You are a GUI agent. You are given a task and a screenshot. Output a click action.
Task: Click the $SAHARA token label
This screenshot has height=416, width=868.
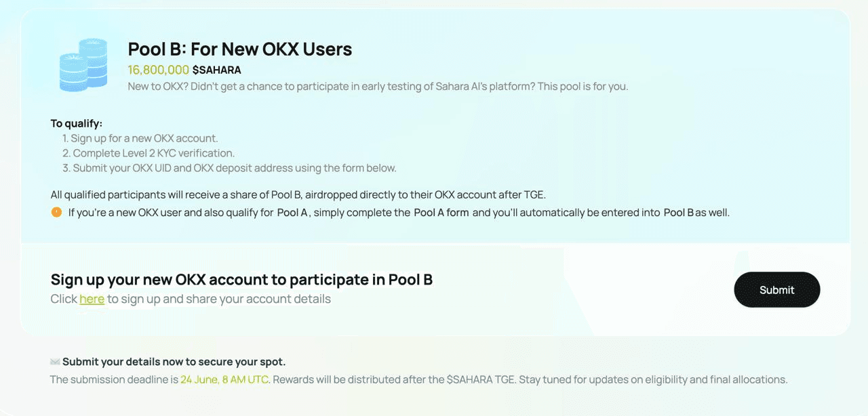(216, 70)
